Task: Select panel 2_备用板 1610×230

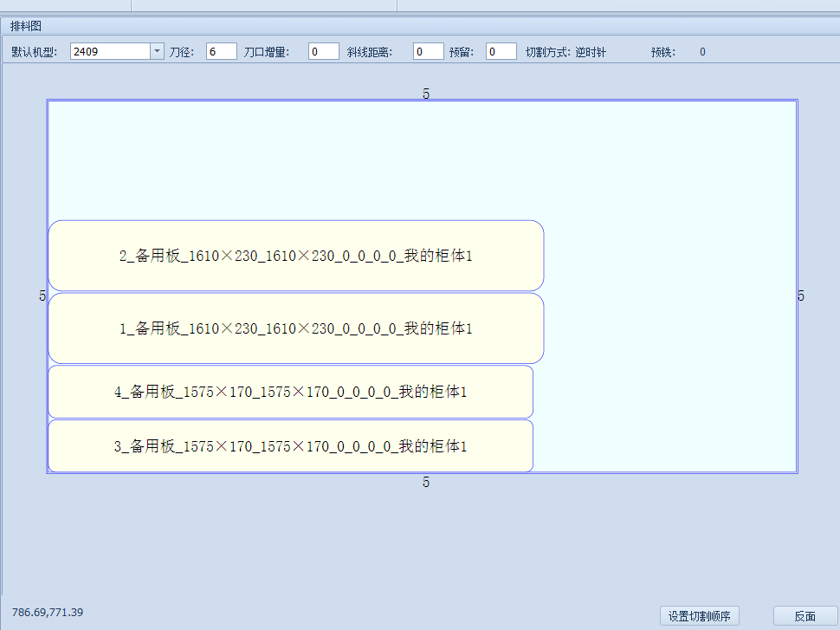Action: [295, 257]
